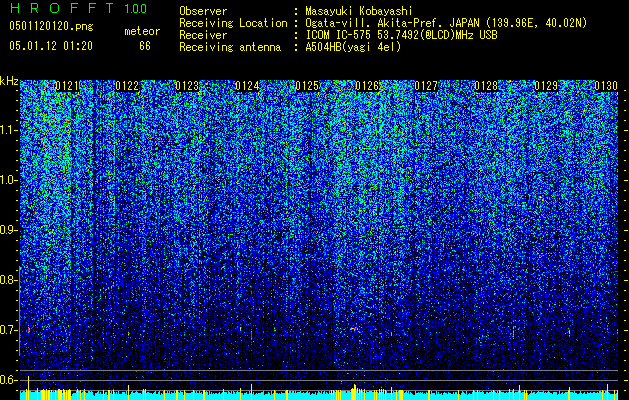This screenshot has width=629, height=400.
Task: Click time marker 0121
Action: 67,86
